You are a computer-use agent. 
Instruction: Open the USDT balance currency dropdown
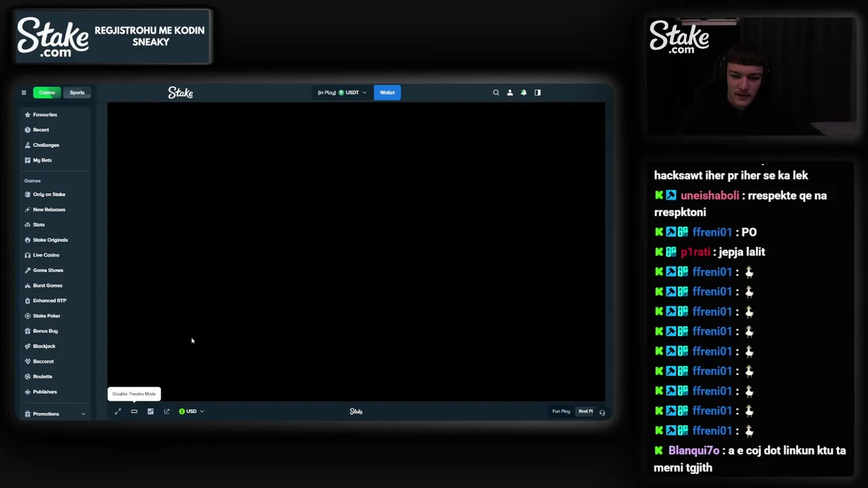point(342,93)
